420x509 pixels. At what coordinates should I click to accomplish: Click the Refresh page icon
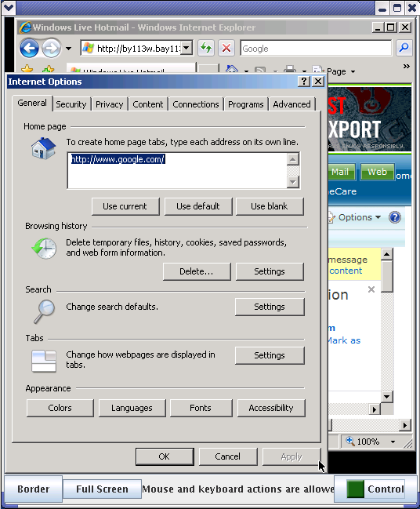(x=206, y=49)
